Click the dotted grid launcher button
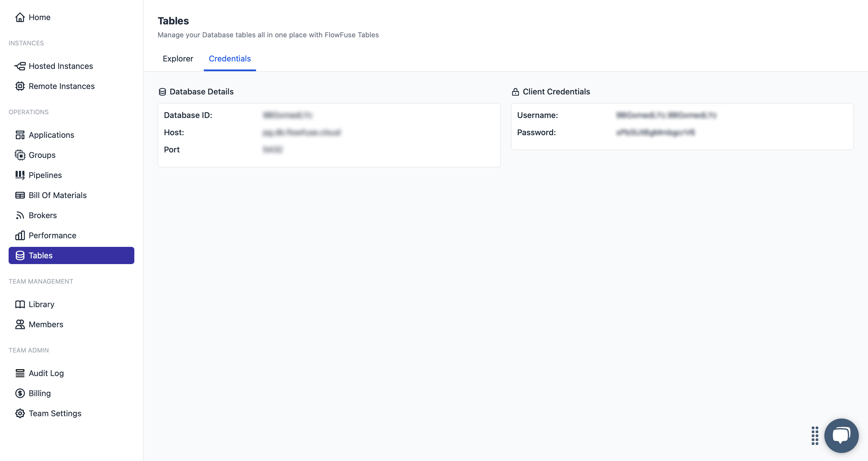Viewport: 868px width, 461px height. pyautogui.click(x=815, y=435)
